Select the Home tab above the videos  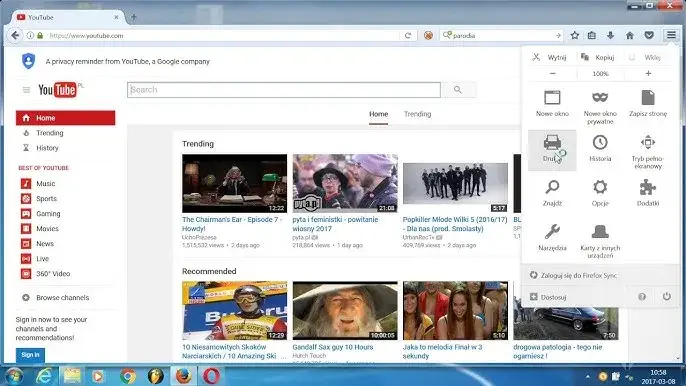(x=378, y=114)
